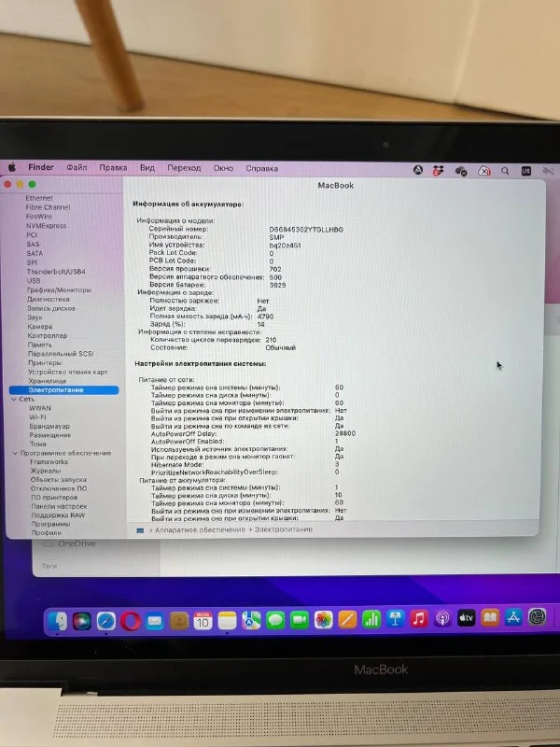Select Thunderbolt/USB4 in the sidebar
Image resolution: width=560 pixels, height=747 pixels.
point(56,272)
